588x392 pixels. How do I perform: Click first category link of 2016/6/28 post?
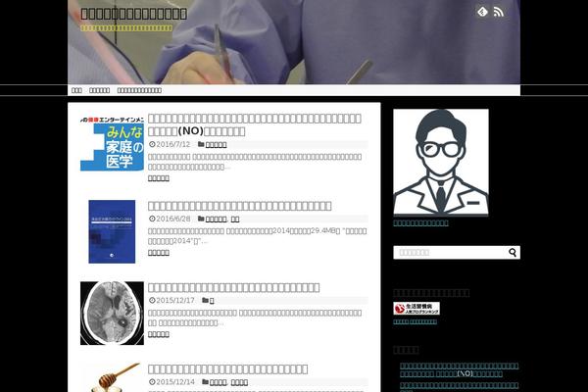[216, 220]
